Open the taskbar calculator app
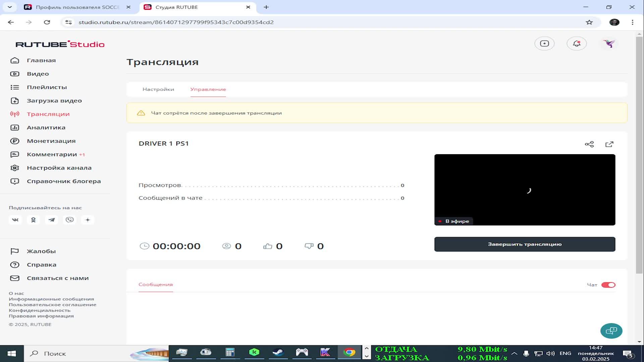The image size is (644, 362). click(x=230, y=353)
